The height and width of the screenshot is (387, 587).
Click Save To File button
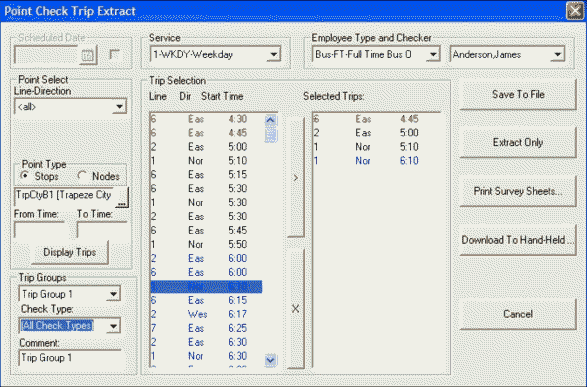pyautogui.click(x=518, y=94)
